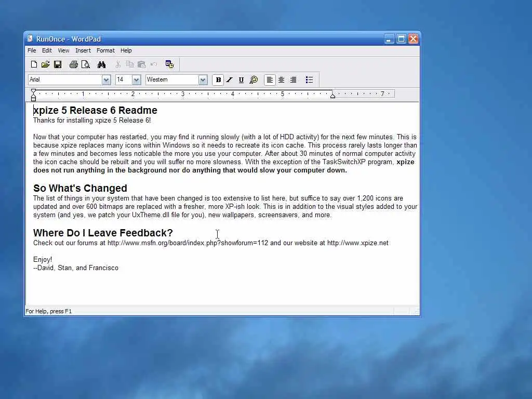Click the left indent marker on ruler

[x=33, y=96]
